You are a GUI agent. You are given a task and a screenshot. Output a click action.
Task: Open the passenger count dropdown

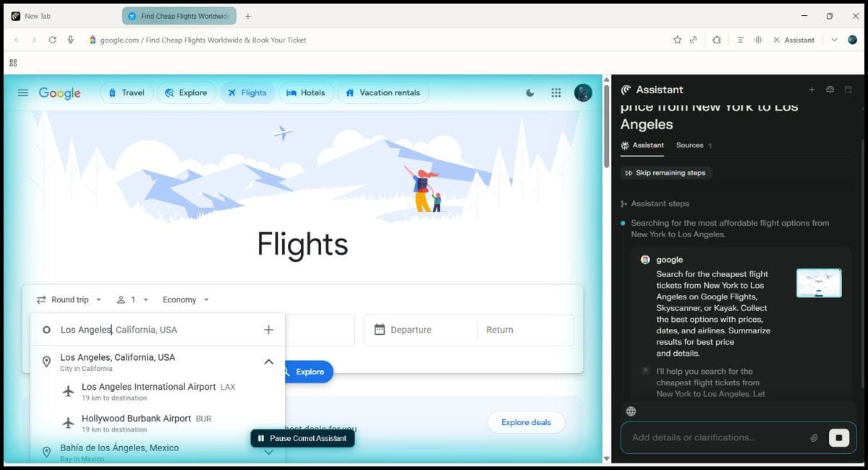[133, 299]
